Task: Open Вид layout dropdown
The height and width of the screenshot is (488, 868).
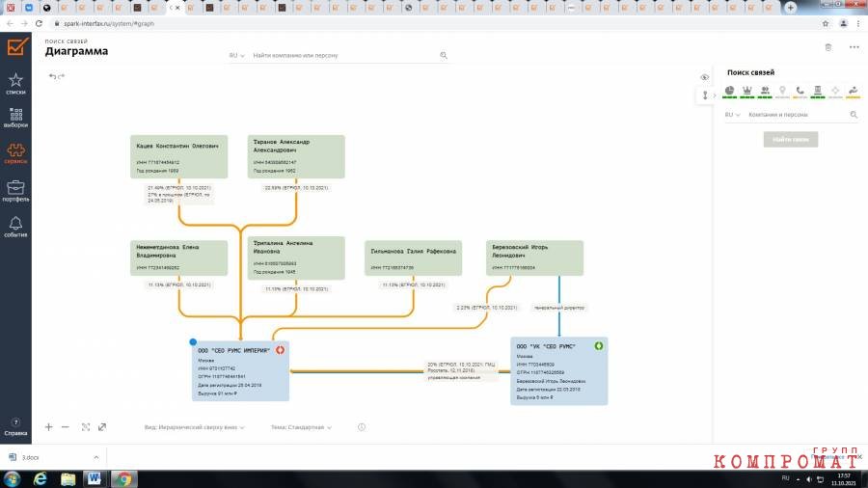Action: (194, 427)
